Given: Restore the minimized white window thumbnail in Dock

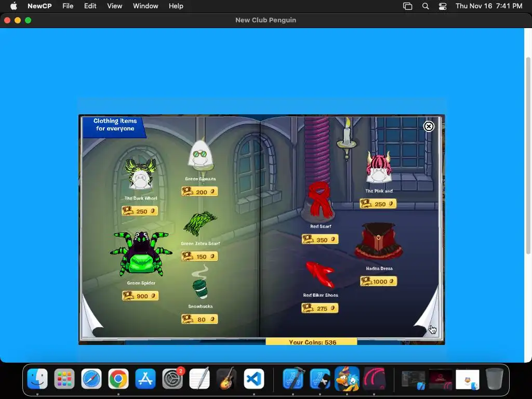Looking at the screenshot, I should click(468, 379).
